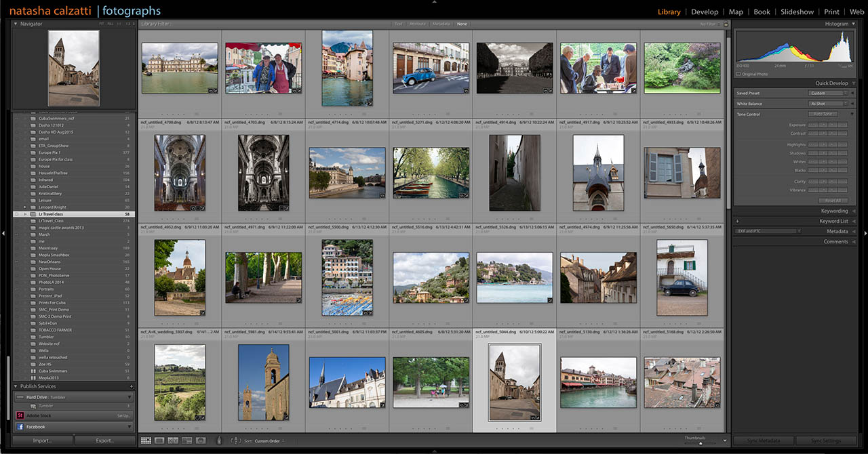This screenshot has width=868, height=454.
Task: Click the Lr Travel class collection icon
Action: 33,214
